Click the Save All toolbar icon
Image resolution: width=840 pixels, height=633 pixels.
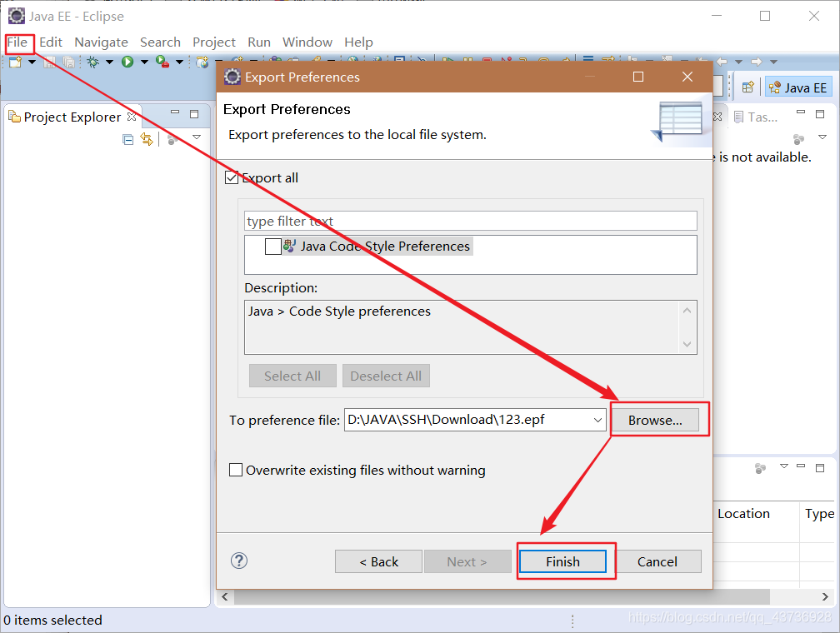[68, 62]
